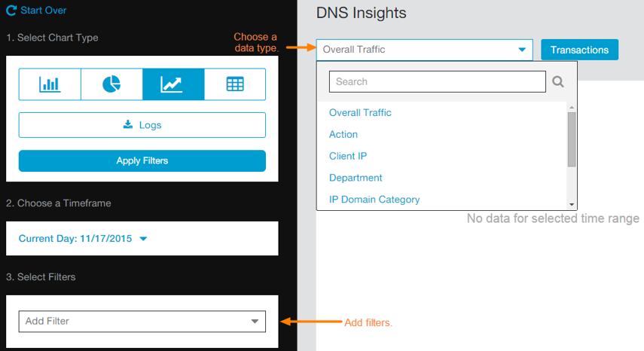
Task: Click the search magnifier icon
Action: pos(558,81)
